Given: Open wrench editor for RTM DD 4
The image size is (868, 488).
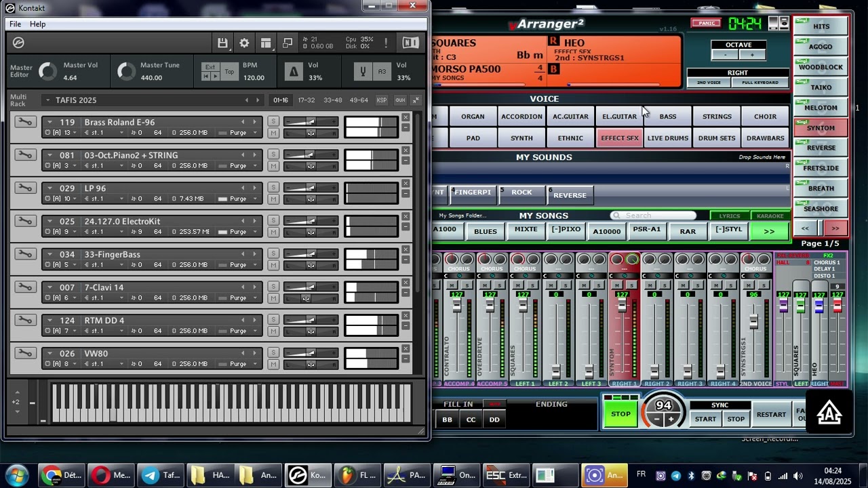Looking at the screenshot, I should 25,320.
